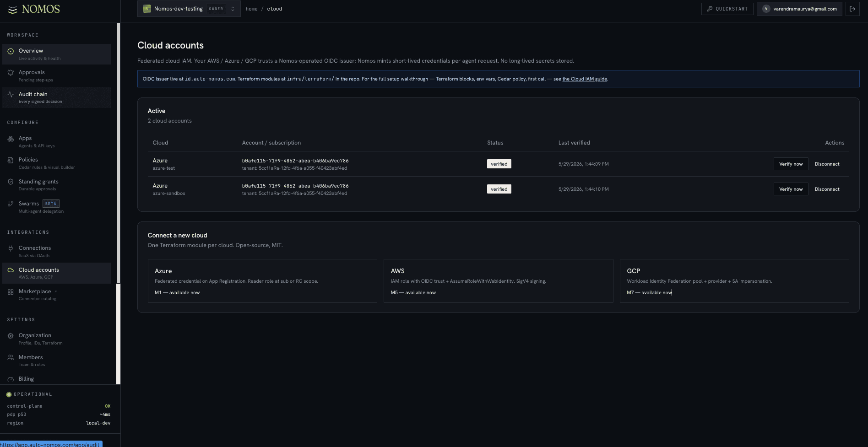Open the Nomos-dev-testing workspace switcher chevrons

pyautogui.click(x=233, y=9)
